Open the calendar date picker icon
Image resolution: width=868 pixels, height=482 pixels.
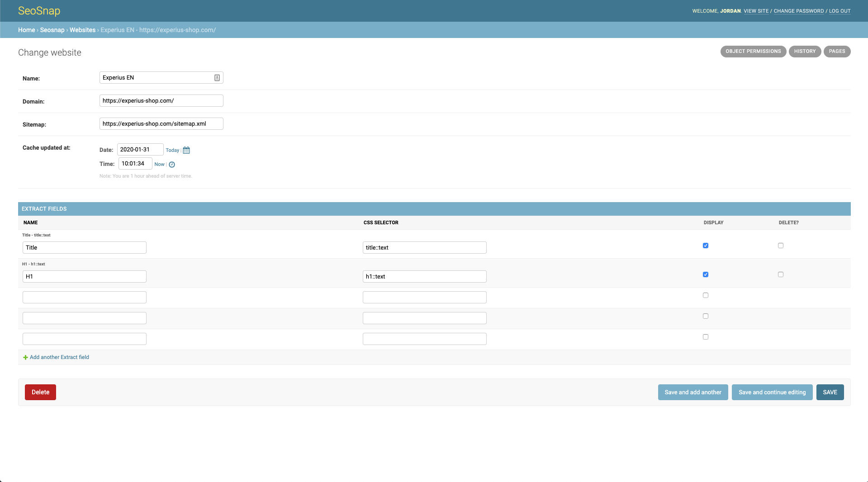[186, 150]
